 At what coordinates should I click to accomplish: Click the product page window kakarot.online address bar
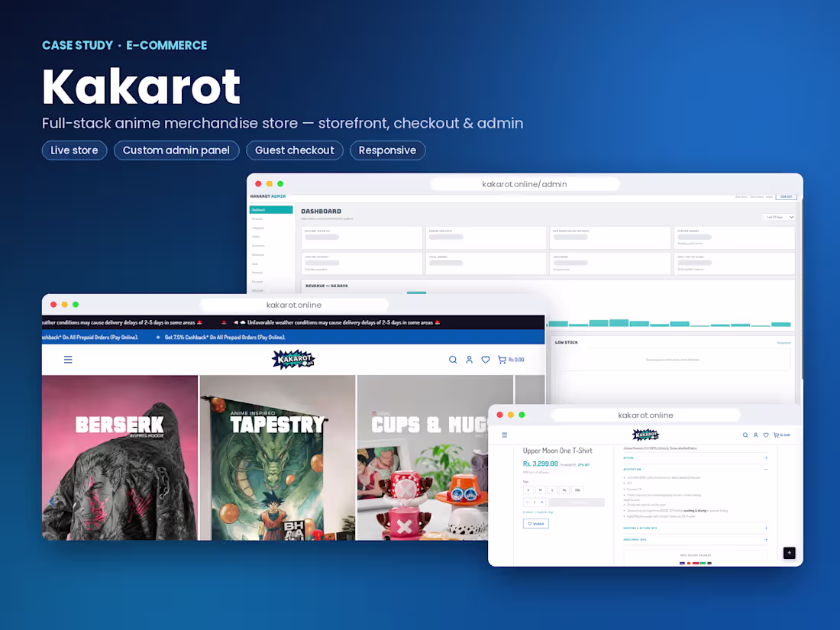click(x=645, y=415)
